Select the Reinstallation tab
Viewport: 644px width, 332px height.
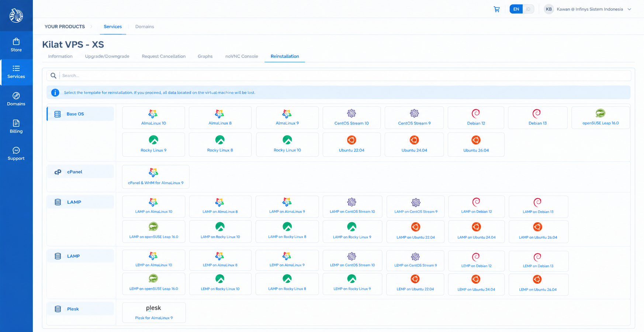285,56
